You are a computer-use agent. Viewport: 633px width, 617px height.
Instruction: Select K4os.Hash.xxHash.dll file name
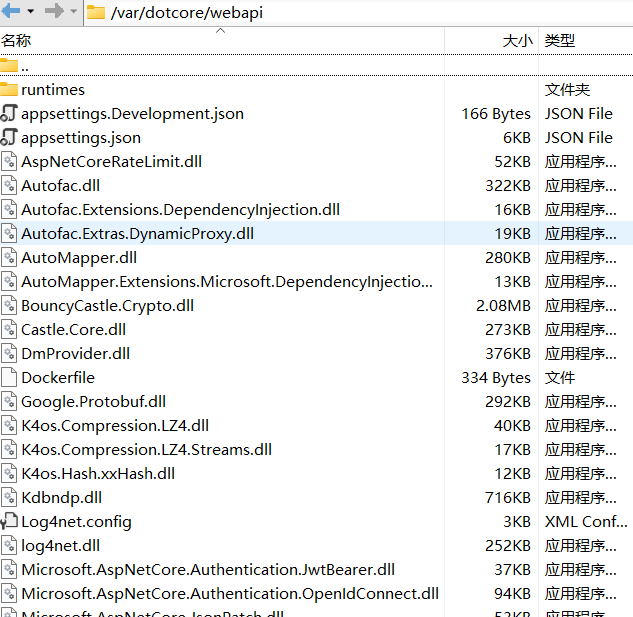98,474
